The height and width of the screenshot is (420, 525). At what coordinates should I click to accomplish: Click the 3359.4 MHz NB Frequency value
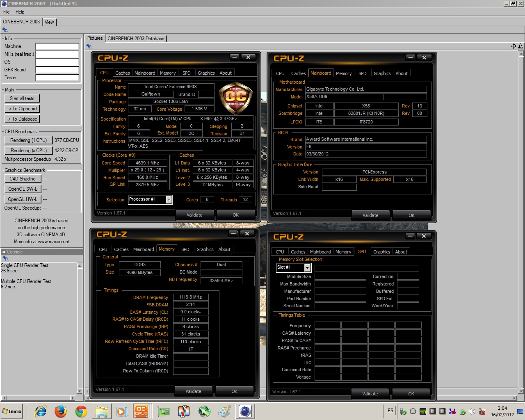[x=221, y=281]
